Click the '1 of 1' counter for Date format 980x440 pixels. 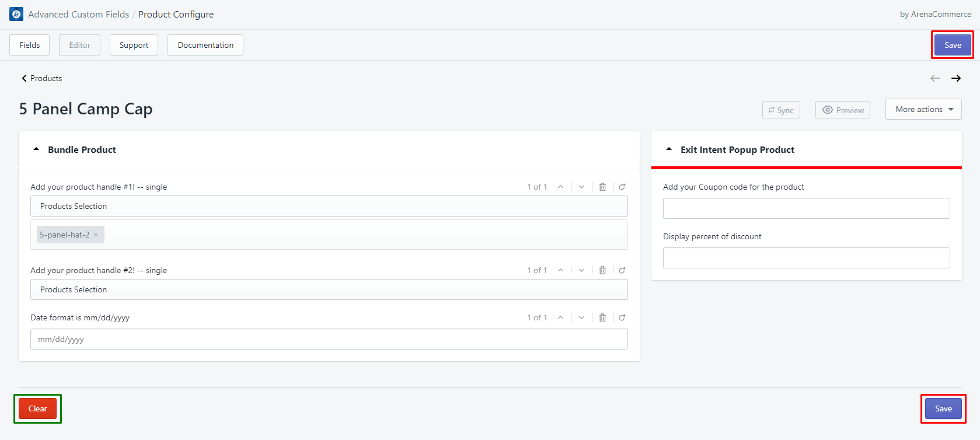click(537, 317)
